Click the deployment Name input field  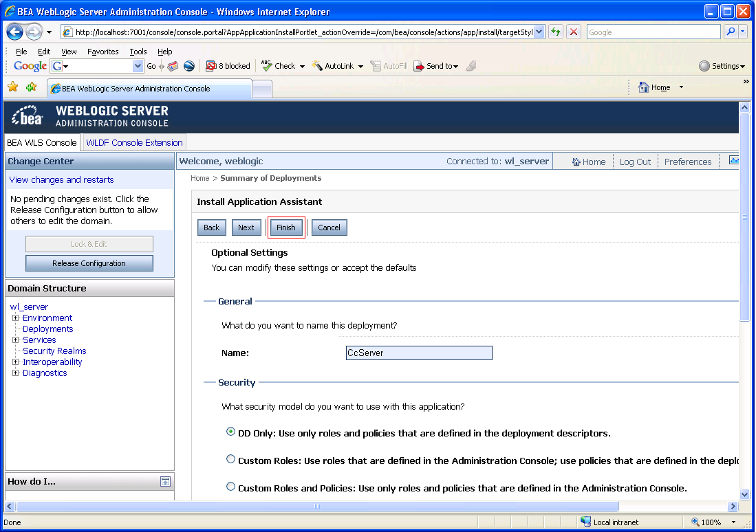click(x=419, y=353)
